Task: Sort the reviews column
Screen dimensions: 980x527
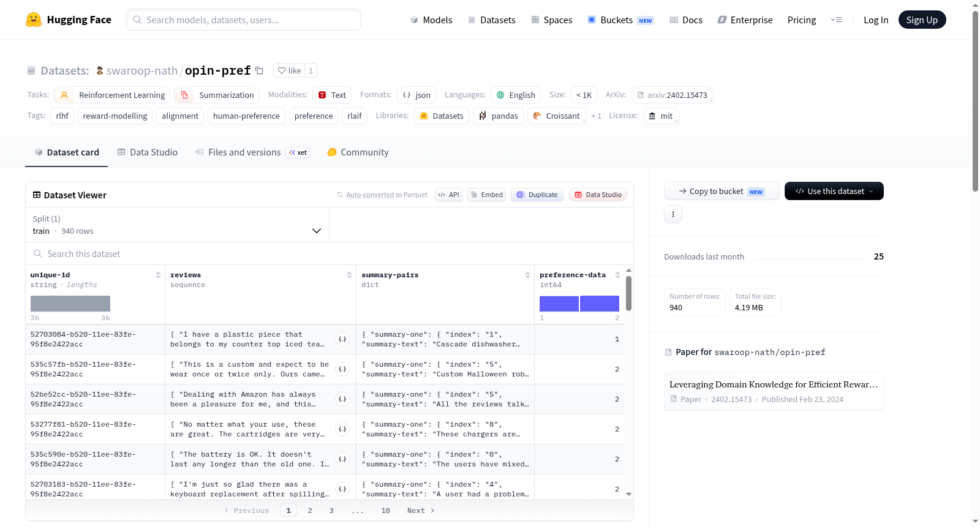Action: (349, 275)
